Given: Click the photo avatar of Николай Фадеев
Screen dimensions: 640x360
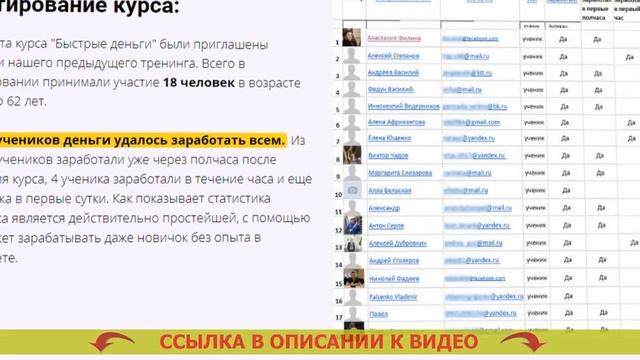Looking at the screenshot, I should (x=354, y=278).
